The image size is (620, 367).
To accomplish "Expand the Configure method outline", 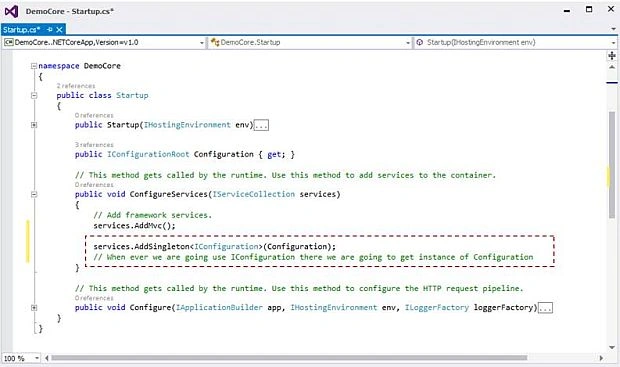I will [x=34, y=308].
